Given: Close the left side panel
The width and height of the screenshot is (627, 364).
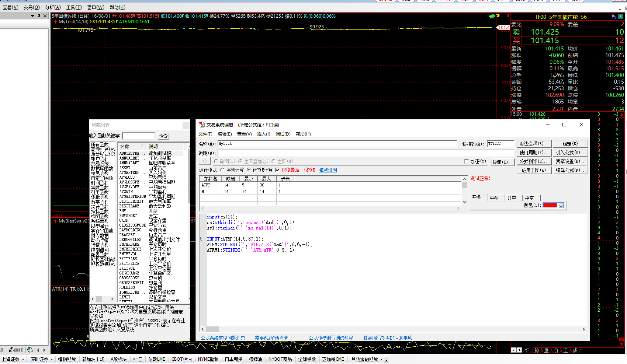Looking at the screenshot, I should 45,15.
